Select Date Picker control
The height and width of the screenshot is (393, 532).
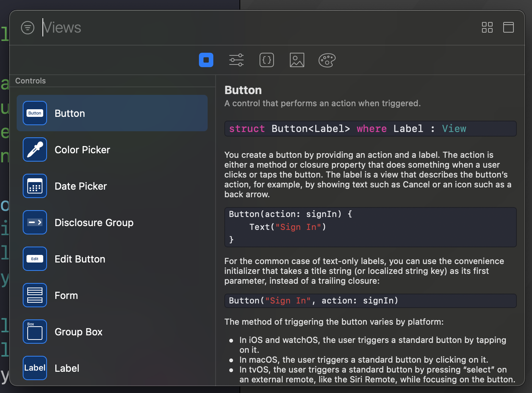pyautogui.click(x=112, y=186)
